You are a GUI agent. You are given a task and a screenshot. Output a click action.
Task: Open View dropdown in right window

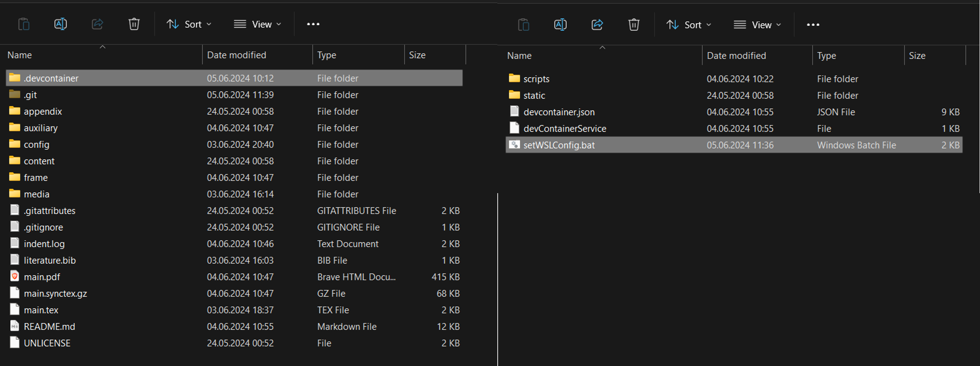pyautogui.click(x=757, y=25)
